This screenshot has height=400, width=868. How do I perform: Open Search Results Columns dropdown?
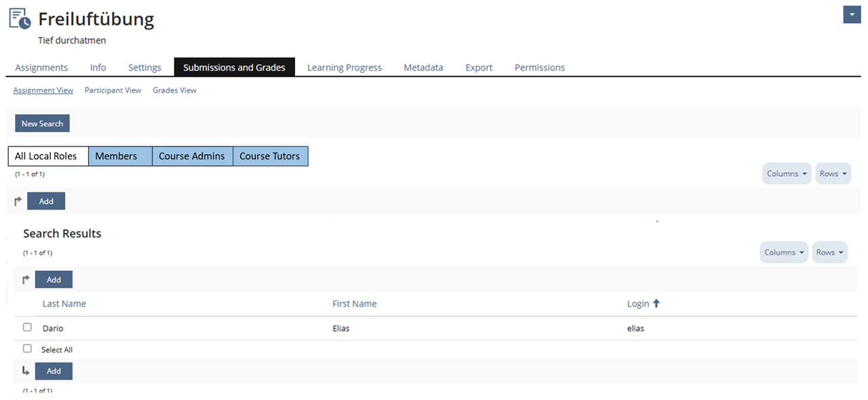784,252
